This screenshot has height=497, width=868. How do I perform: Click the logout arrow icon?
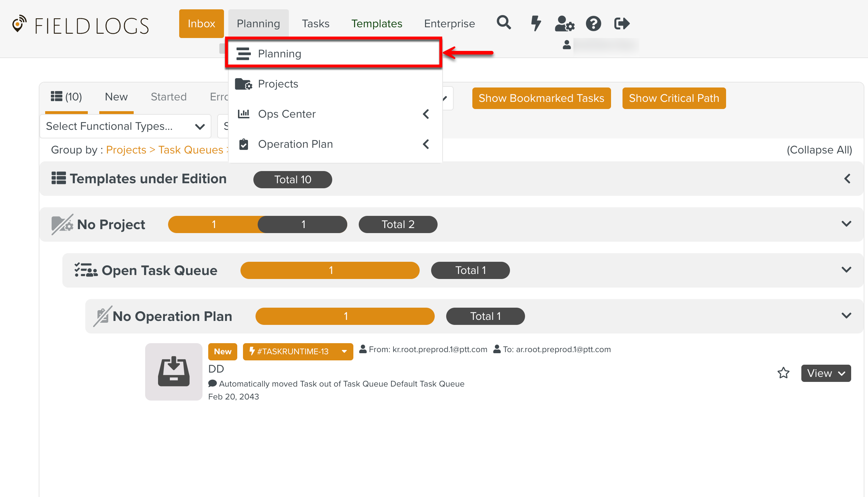622,24
